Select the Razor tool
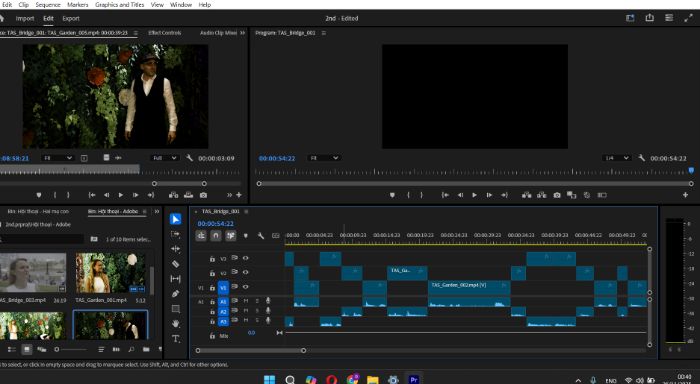 [175, 264]
